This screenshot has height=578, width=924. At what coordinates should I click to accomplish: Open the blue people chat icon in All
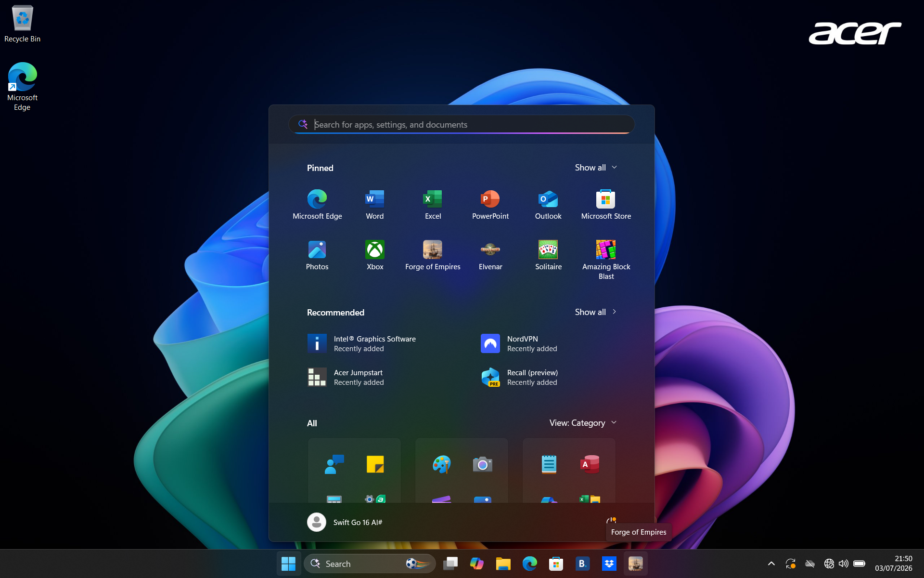(334, 464)
